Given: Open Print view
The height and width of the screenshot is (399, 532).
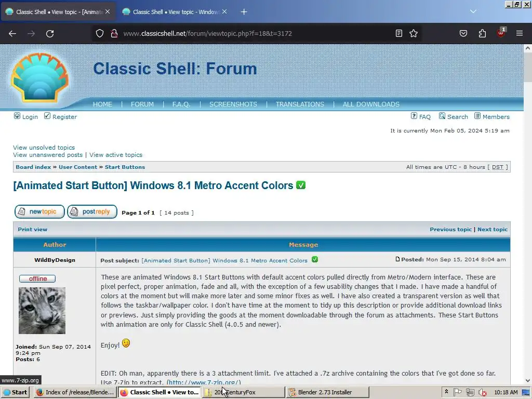Looking at the screenshot, I should point(33,229).
